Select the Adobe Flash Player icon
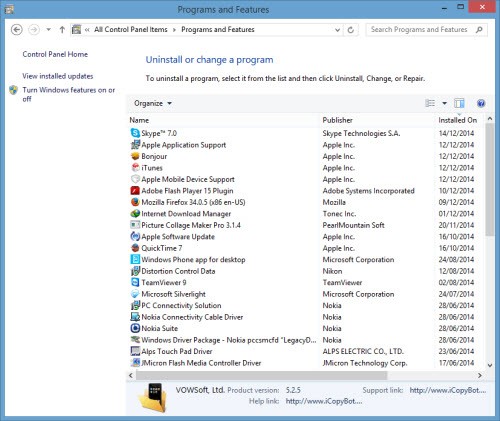The image size is (500, 421). tap(135, 191)
